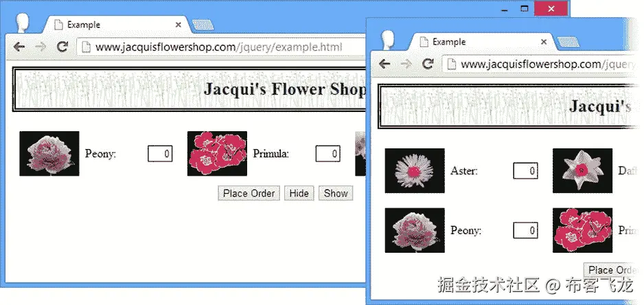644x305 pixels.
Task: Click the Aster label
Action: [464, 171]
